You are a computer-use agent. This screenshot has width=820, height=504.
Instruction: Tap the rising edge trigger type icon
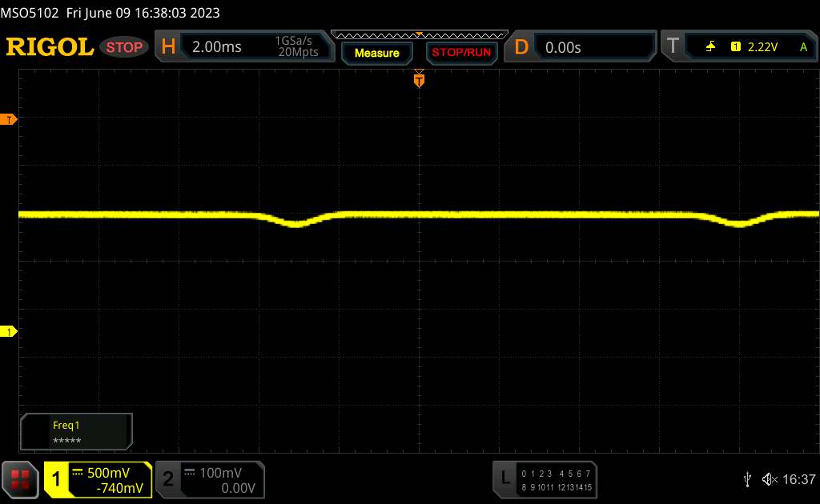tap(710, 47)
